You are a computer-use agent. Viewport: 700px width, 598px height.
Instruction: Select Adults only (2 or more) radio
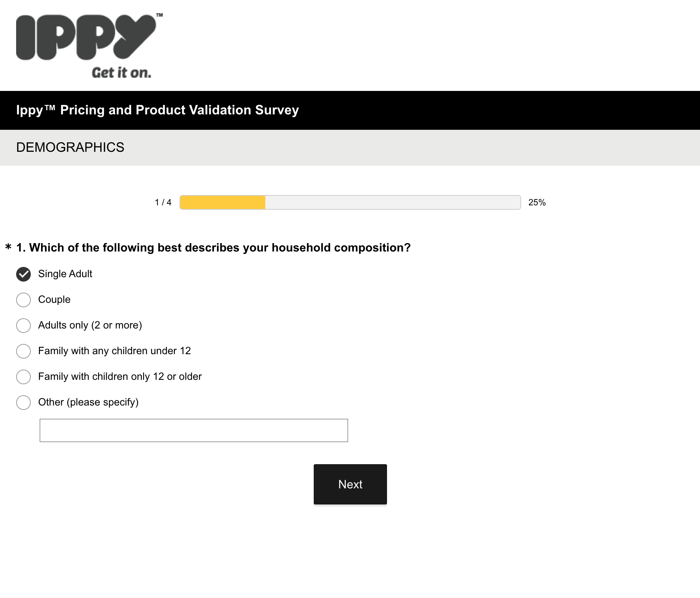pos(23,326)
